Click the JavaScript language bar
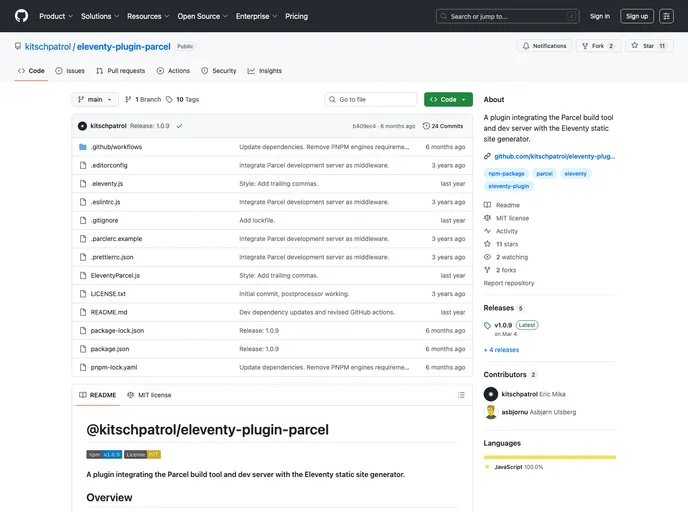The width and height of the screenshot is (688, 512). pos(549,457)
